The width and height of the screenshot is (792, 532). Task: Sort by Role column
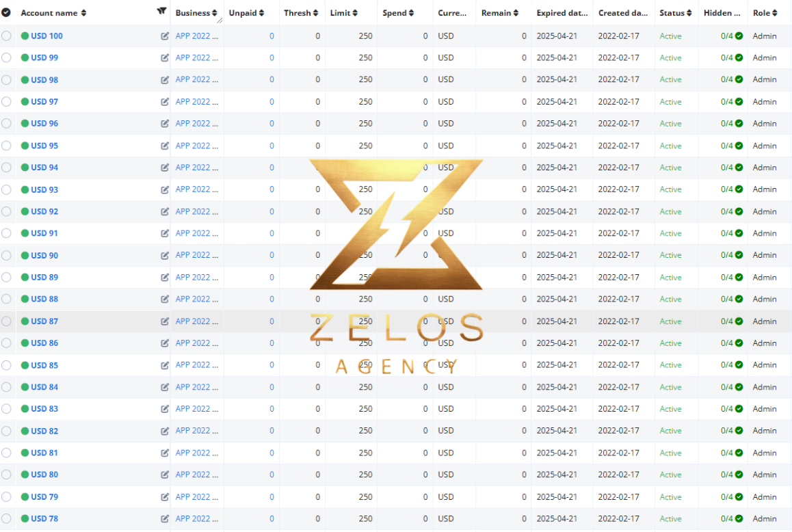click(x=775, y=13)
